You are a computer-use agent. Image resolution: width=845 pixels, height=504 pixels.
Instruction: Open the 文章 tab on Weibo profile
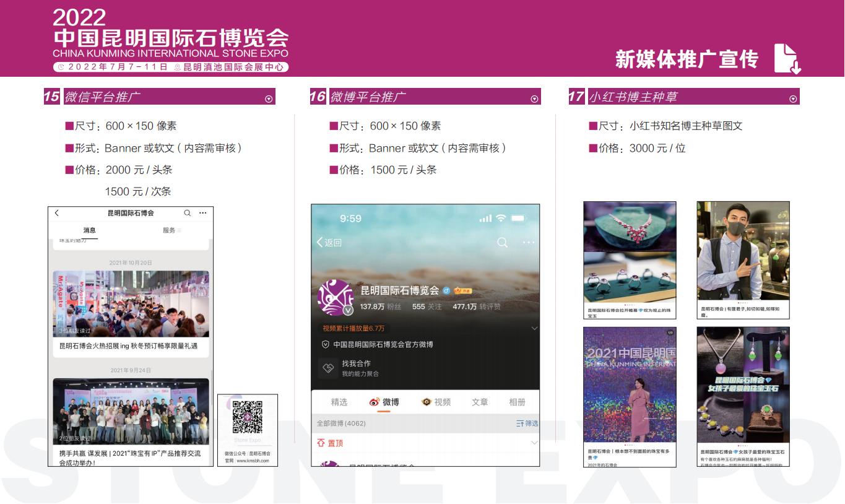[x=480, y=402]
